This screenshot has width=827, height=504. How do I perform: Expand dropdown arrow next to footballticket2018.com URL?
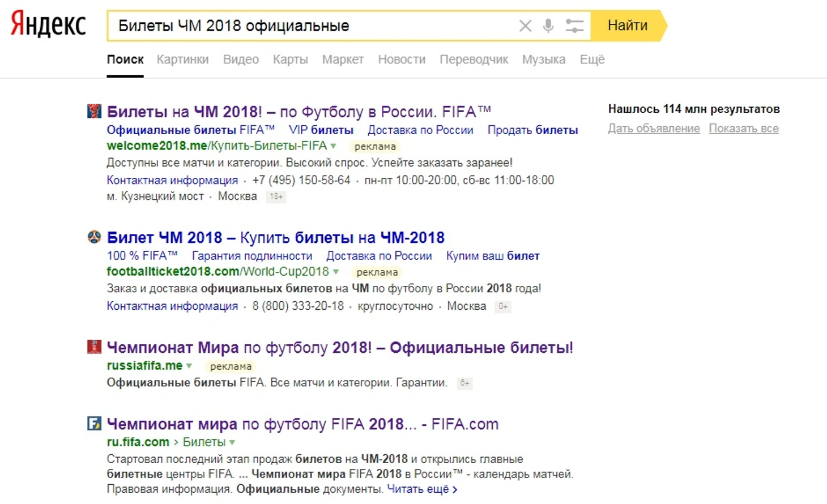pyautogui.click(x=336, y=272)
